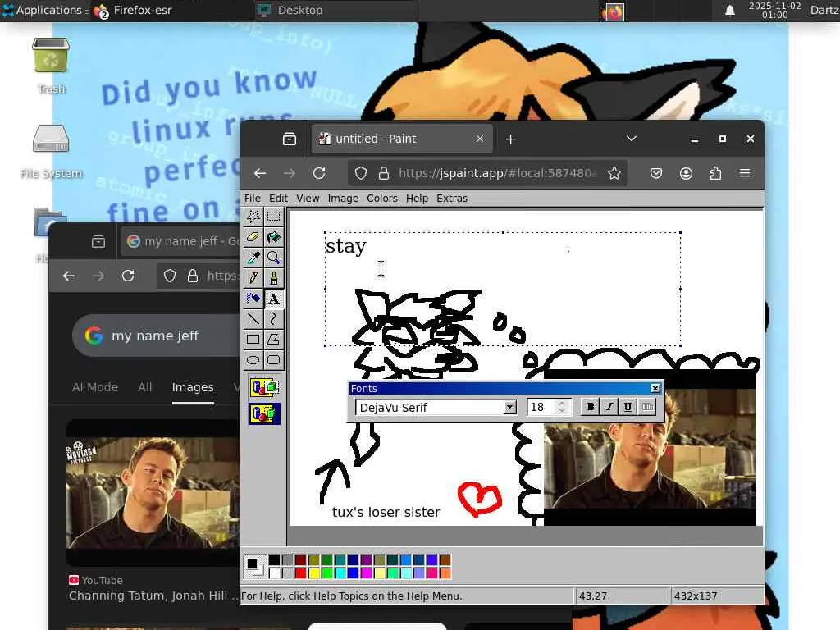The image size is (840, 630).
Task: Reload the jspaint.app page
Action: point(319,173)
